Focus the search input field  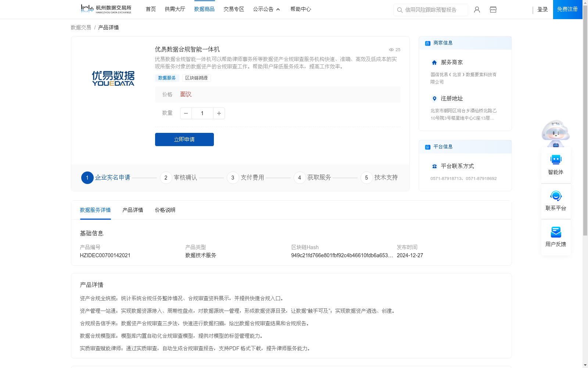coord(431,10)
